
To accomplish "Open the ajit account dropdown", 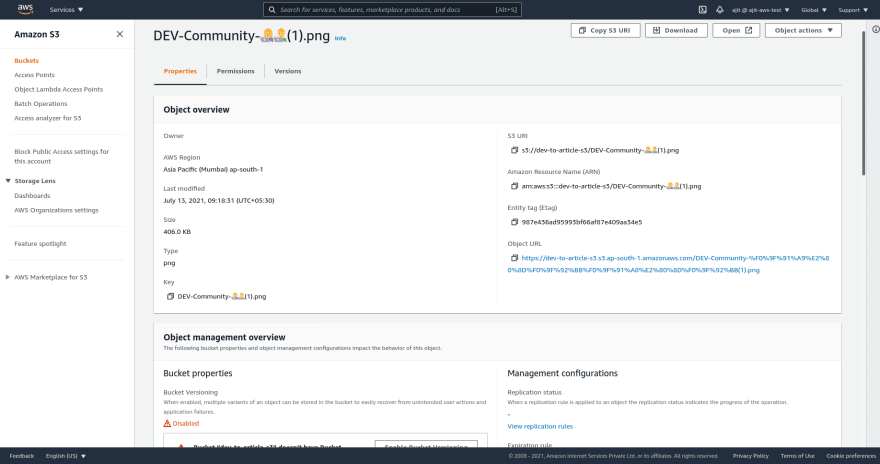I will pyautogui.click(x=760, y=10).
